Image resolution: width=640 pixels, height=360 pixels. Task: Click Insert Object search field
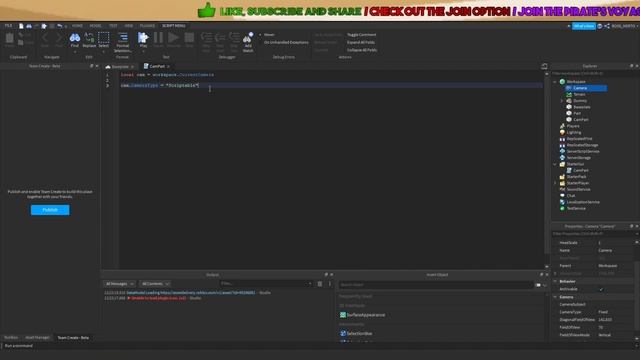(x=436, y=284)
